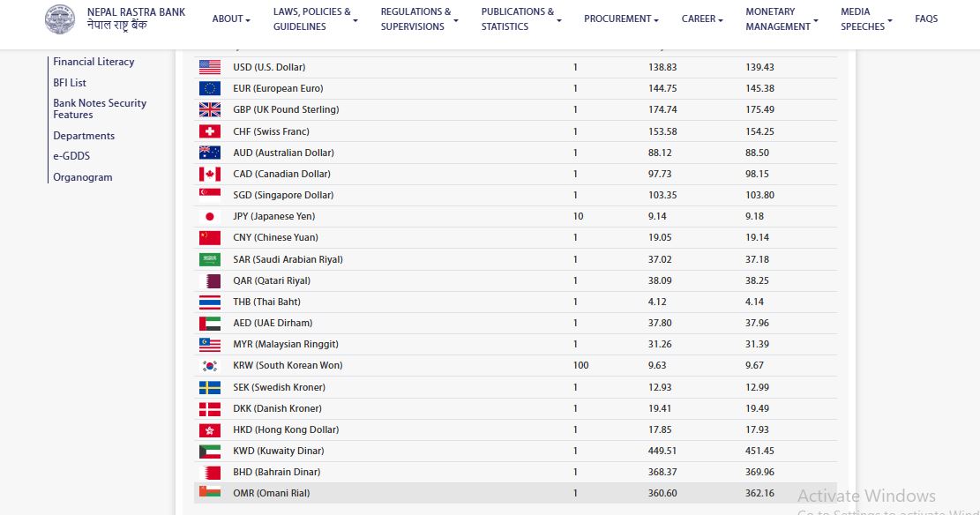Viewport: 980px width, 515px height.
Task: Expand the Monetary Management menu
Action: [782, 19]
